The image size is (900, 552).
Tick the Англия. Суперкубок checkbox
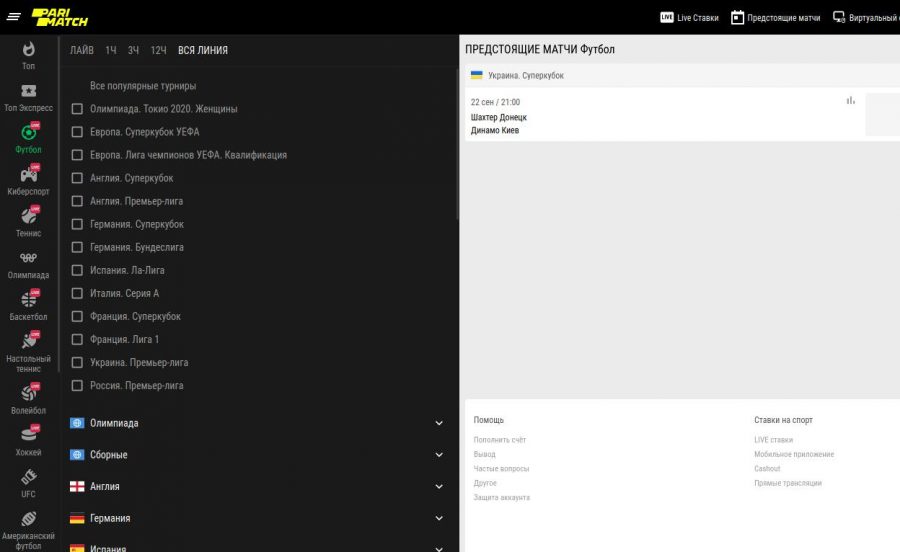tap(77, 178)
